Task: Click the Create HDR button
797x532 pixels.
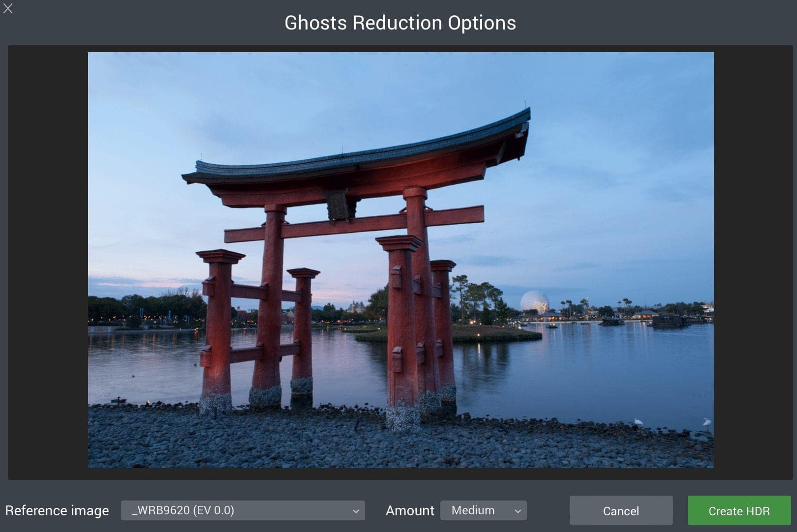Action: click(739, 511)
